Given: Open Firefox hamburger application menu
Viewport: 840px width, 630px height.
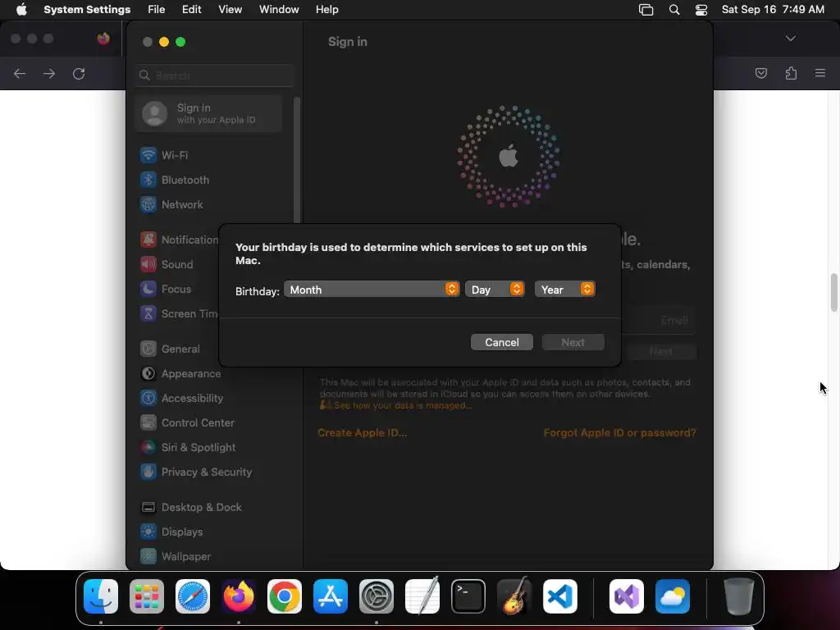Looking at the screenshot, I should 820,73.
